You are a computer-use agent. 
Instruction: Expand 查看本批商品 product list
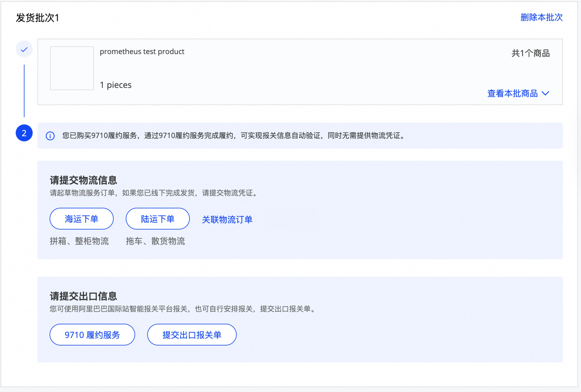tap(512, 93)
